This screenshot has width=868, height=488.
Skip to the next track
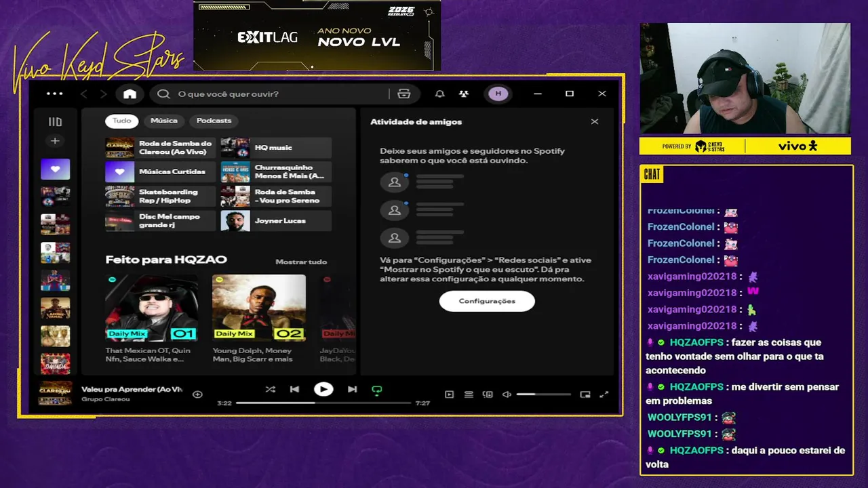(x=352, y=389)
